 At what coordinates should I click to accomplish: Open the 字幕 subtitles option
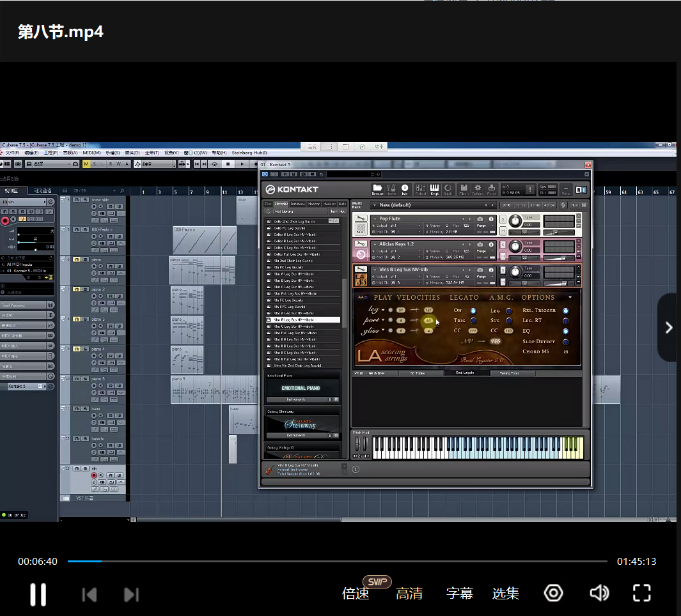460,594
